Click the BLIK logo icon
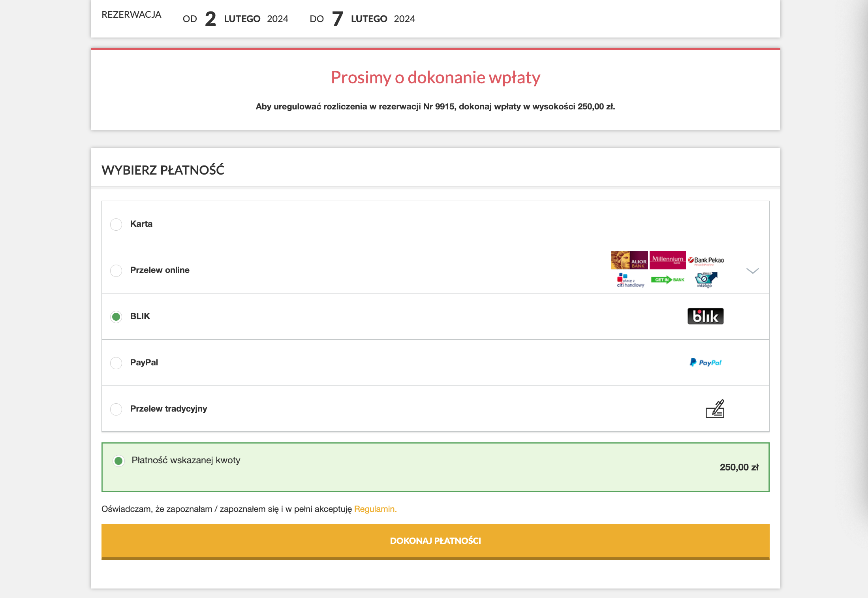The image size is (868, 598). [705, 316]
